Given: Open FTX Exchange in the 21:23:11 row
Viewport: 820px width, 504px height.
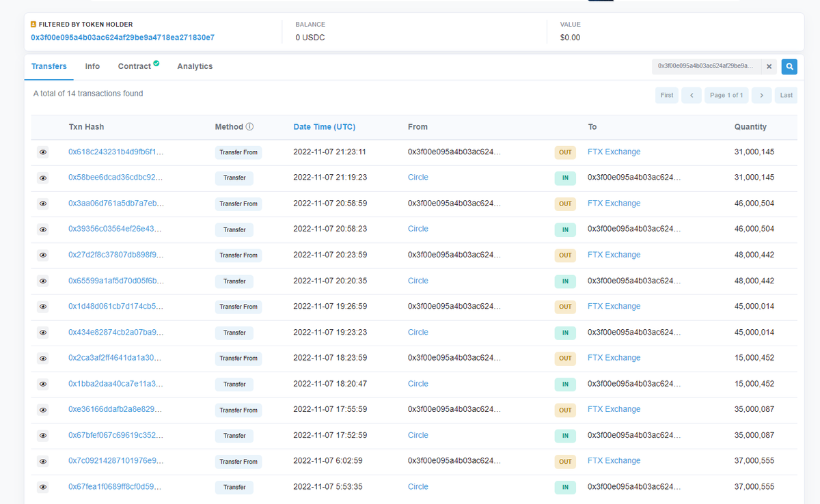Looking at the screenshot, I should point(614,152).
